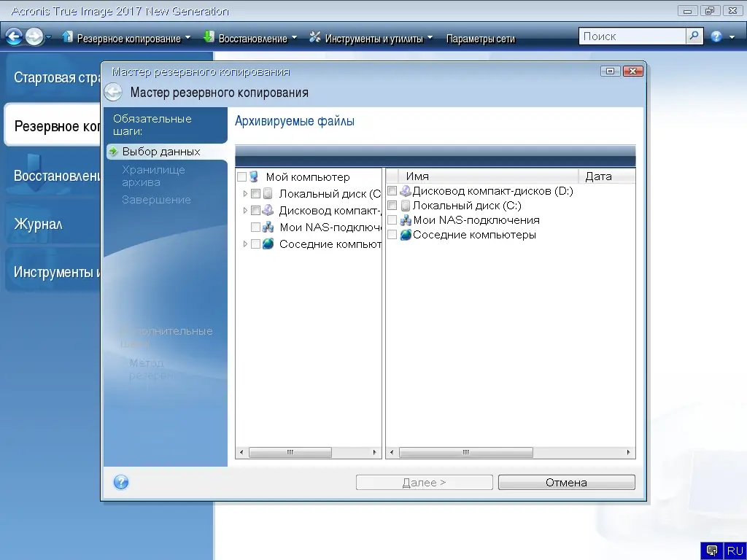Select Соседние компьютеры list row text

[x=474, y=235]
